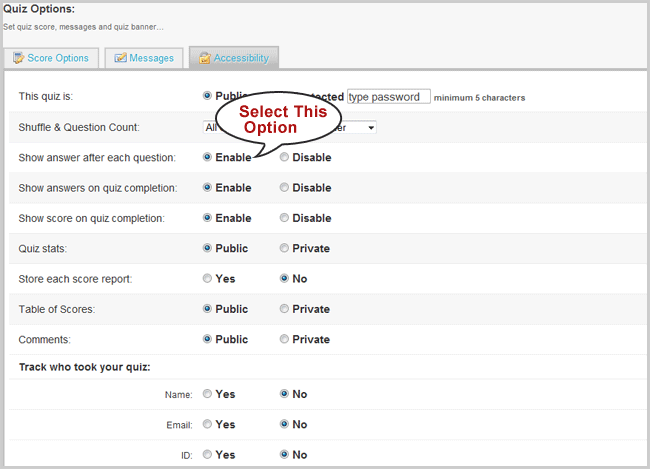Set This quiz is to Public
The height and width of the screenshot is (469, 650).
click(207, 96)
